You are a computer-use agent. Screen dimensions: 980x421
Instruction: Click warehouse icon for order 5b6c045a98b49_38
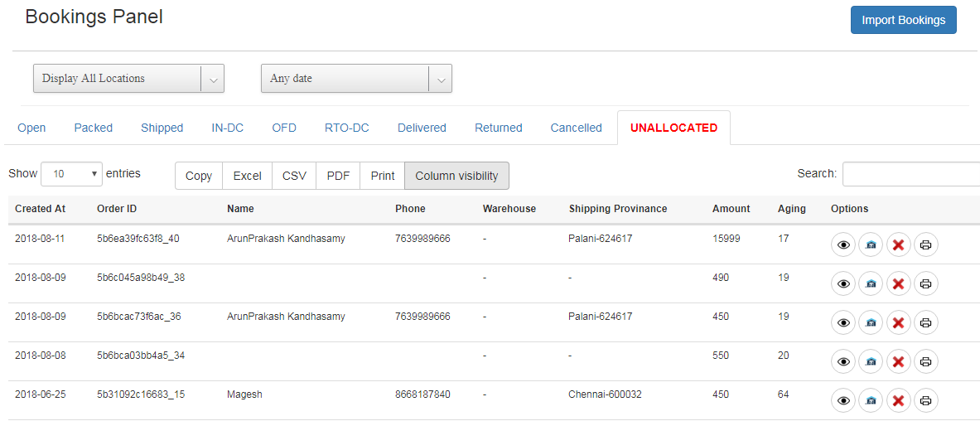point(871,283)
